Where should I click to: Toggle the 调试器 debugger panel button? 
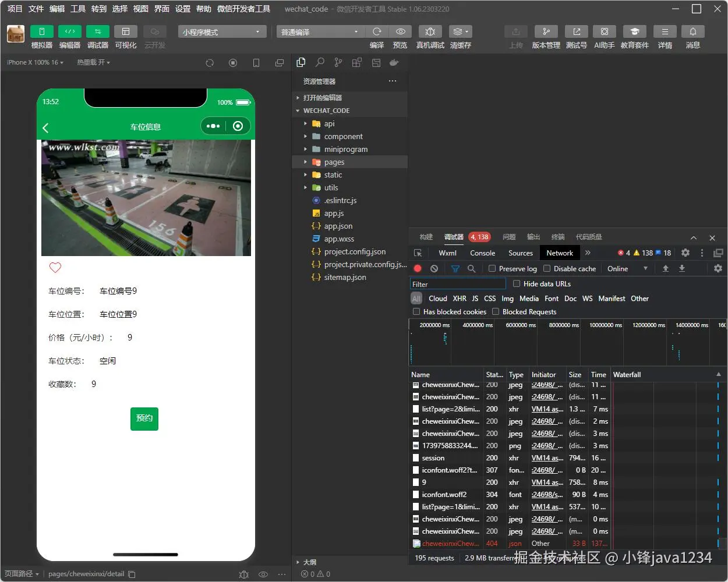(x=98, y=31)
